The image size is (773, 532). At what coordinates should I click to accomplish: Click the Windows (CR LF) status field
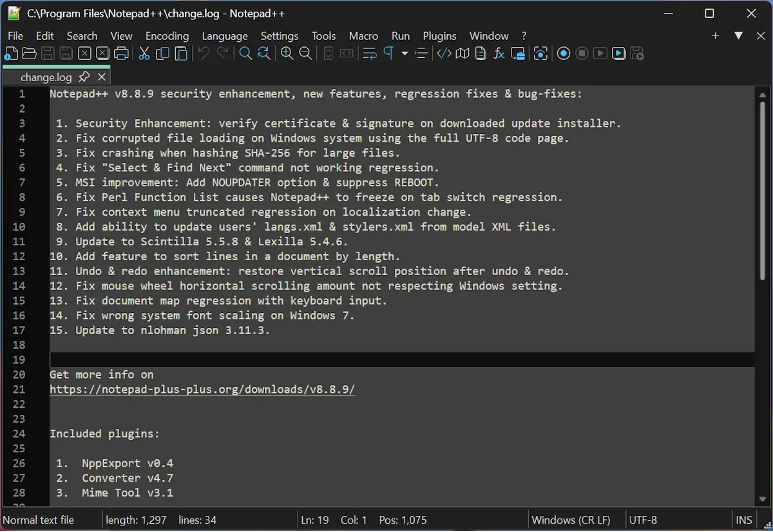tap(571, 520)
